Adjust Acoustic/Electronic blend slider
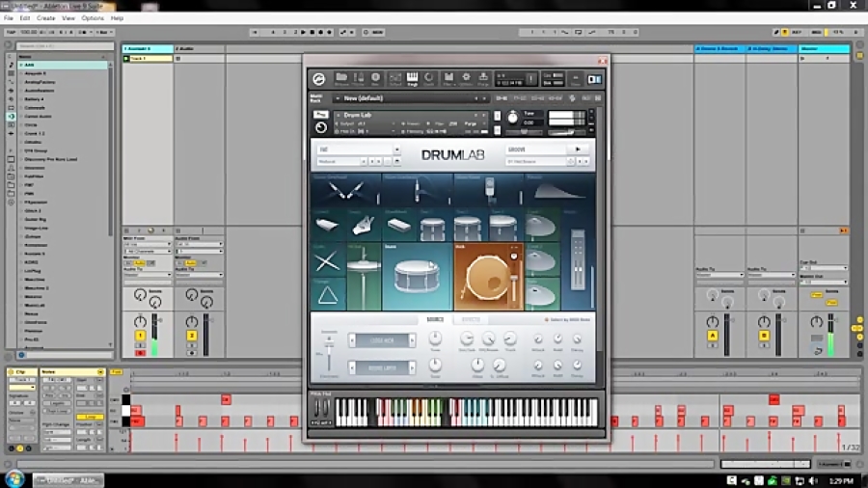The height and width of the screenshot is (488, 868). 329,351
